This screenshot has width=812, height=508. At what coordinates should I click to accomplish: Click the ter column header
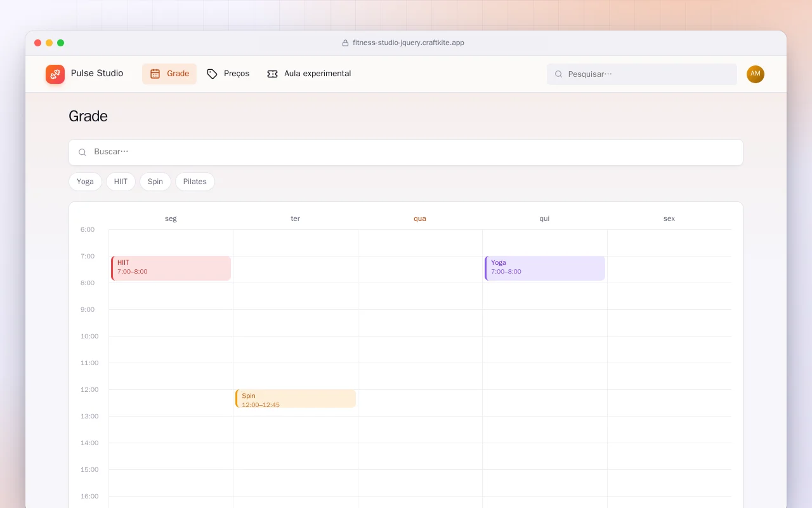tap(296, 218)
